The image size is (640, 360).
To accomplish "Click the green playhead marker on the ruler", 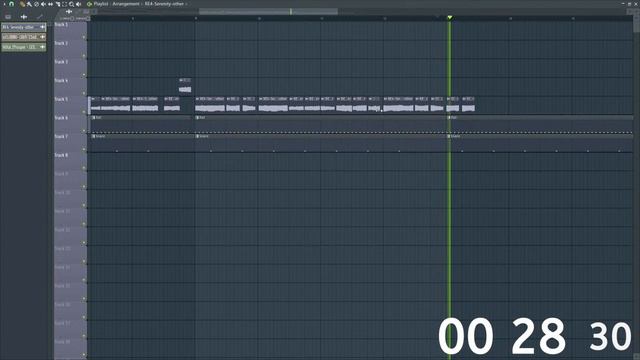I will pos(450,18).
